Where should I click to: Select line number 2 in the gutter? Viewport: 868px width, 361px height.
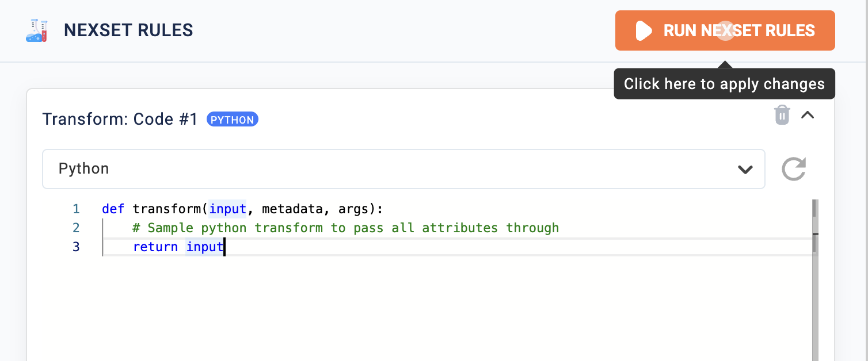(x=77, y=228)
